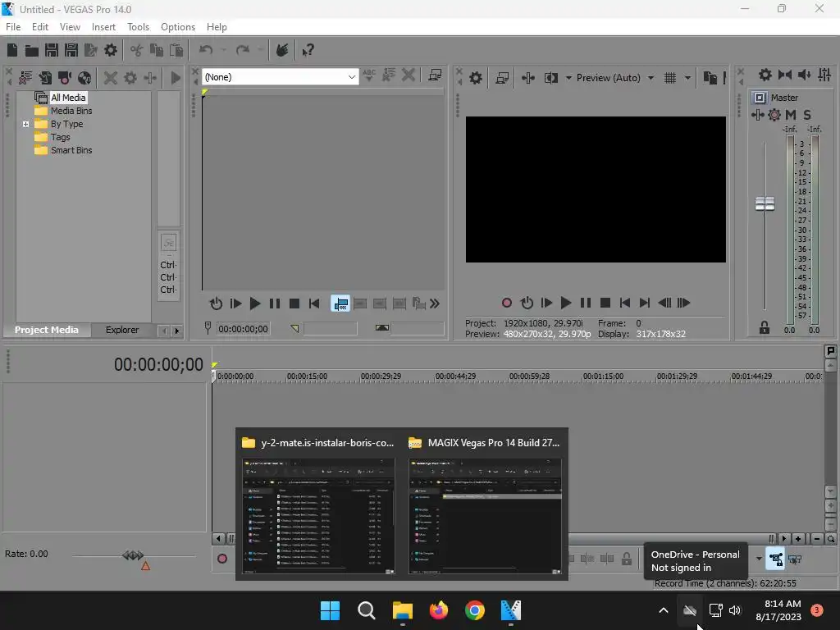Create a new project from the toolbar
The height and width of the screenshot is (630, 840).
[x=12, y=50]
